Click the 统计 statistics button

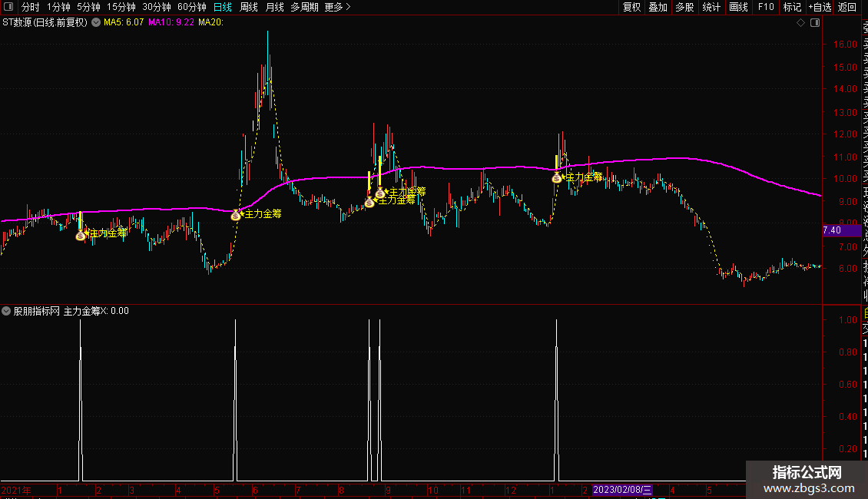pos(711,7)
